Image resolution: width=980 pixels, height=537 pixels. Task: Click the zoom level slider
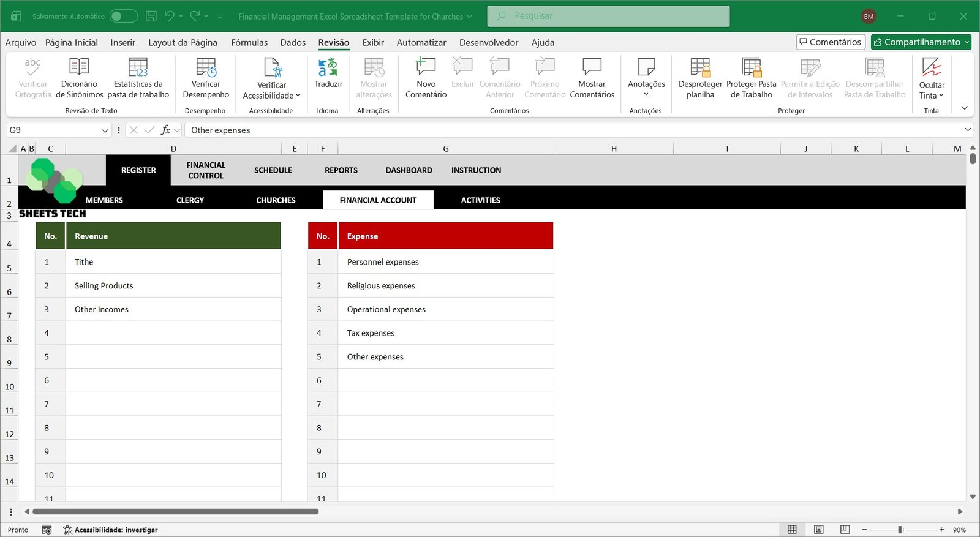coord(900,530)
